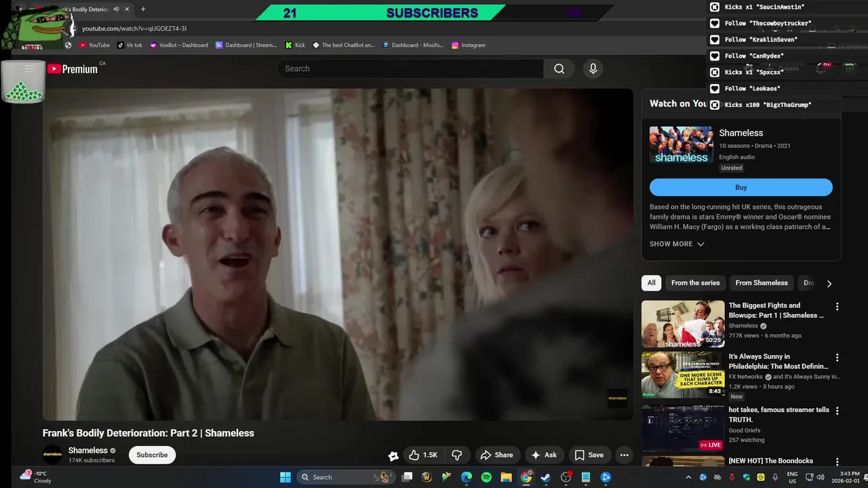Open the weather widget showing -10°C

(36, 477)
